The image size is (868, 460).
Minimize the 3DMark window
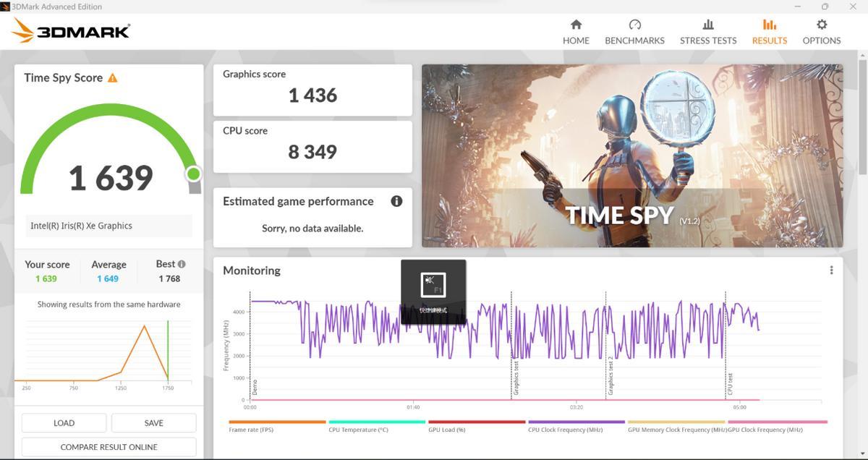click(798, 7)
